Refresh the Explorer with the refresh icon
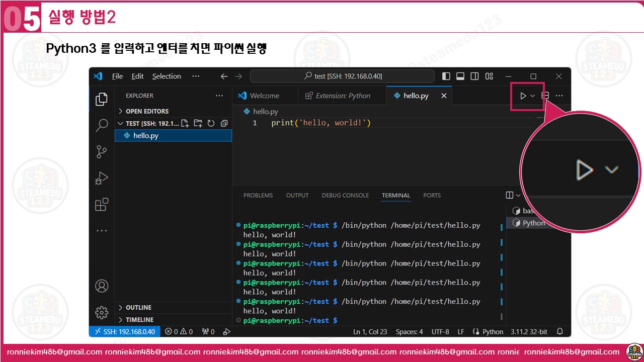 [x=211, y=123]
